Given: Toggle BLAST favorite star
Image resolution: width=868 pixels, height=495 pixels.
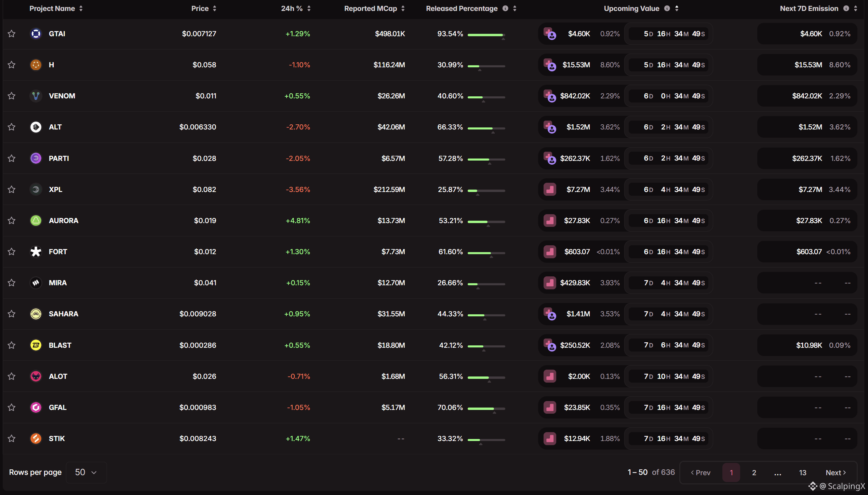Looking at the screenshot, I should [12, 345].
